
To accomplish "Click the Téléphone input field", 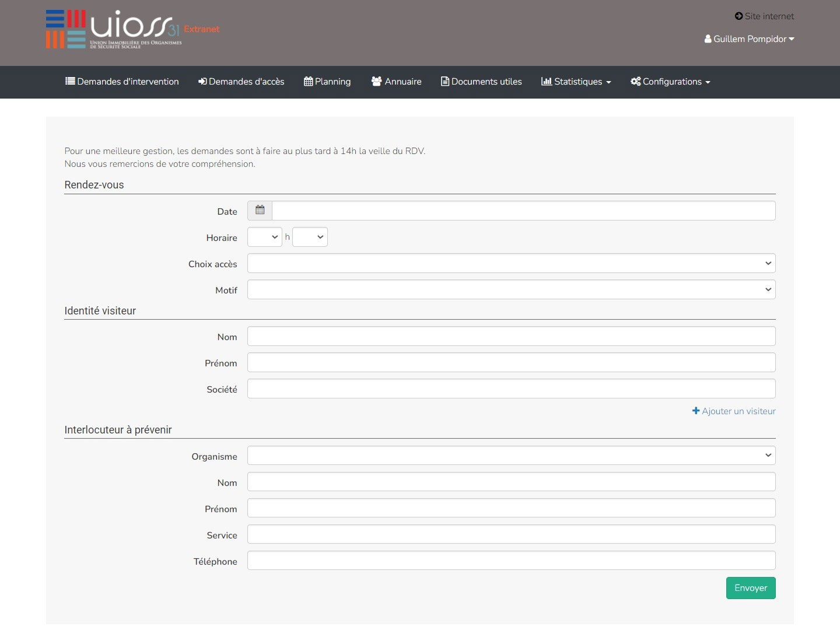I will point(512,561).
